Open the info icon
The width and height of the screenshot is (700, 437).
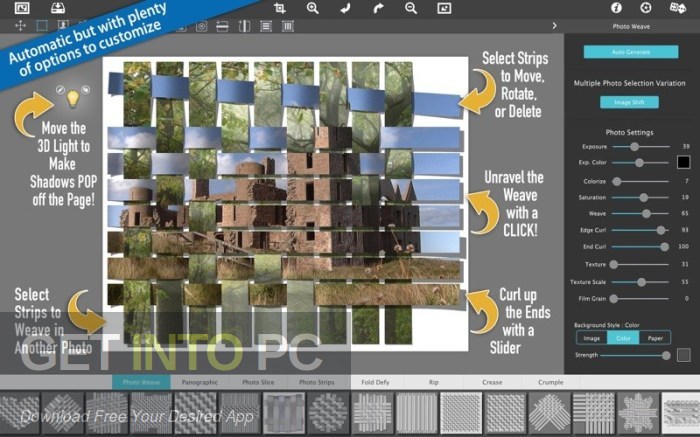click(x=616, y=8)
